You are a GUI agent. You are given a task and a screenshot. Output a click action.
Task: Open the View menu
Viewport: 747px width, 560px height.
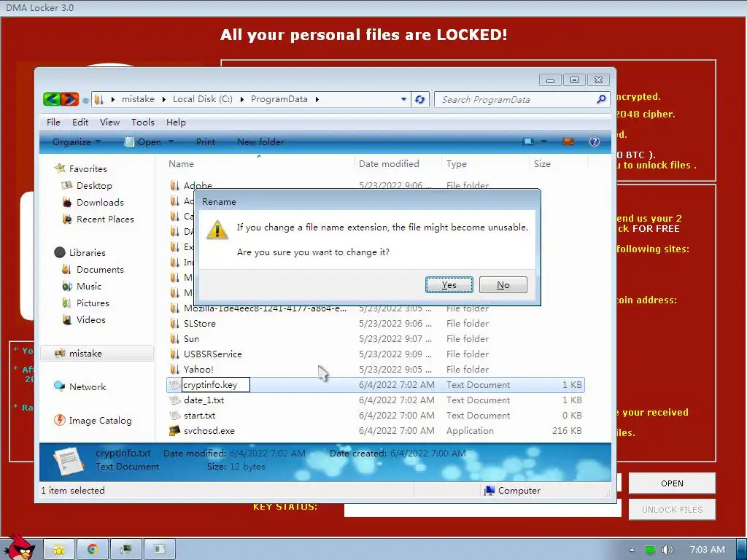click(x=109, y=122)
